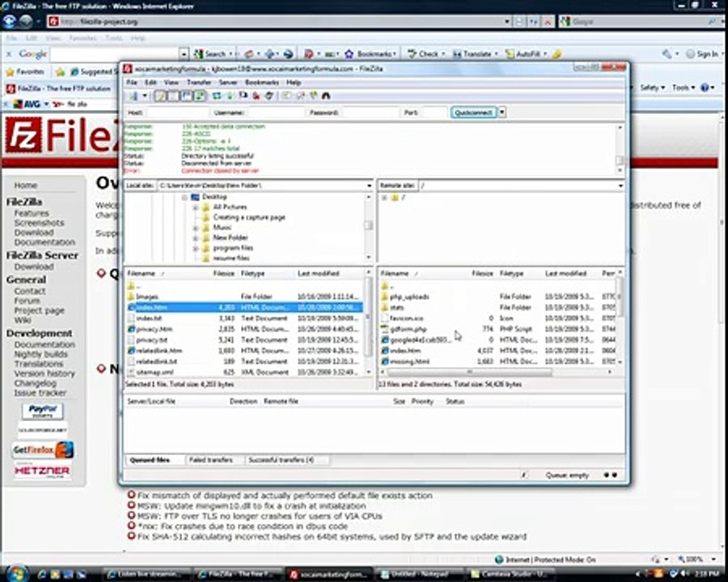Open the Transfer menu

(x=199, y=82)
